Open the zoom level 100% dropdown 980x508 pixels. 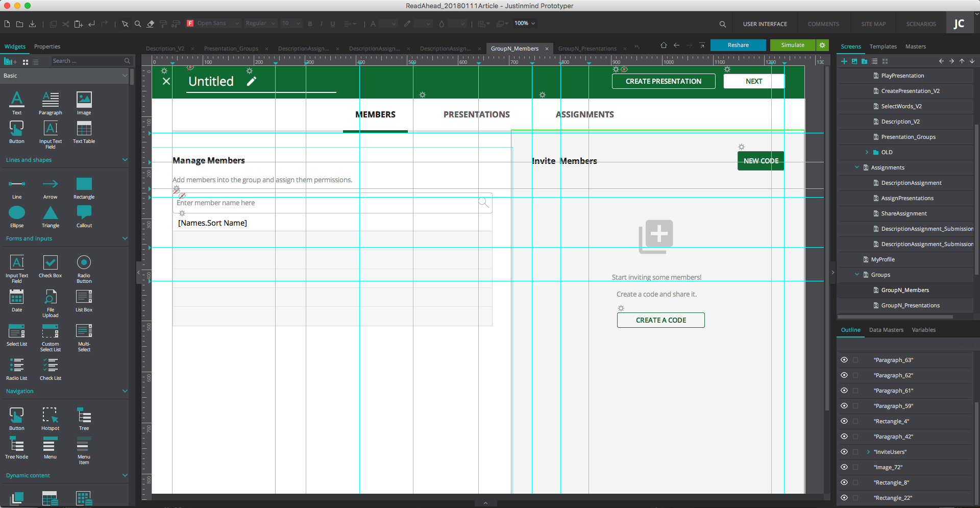525,23
